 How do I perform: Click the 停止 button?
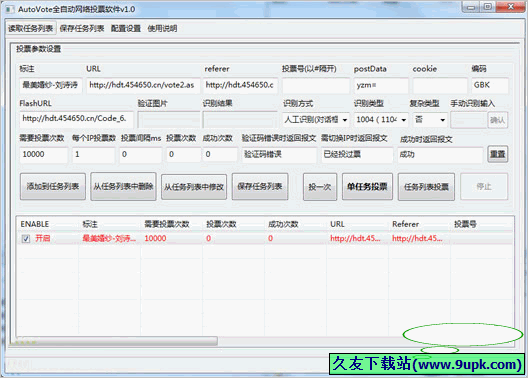click(484, 187)
